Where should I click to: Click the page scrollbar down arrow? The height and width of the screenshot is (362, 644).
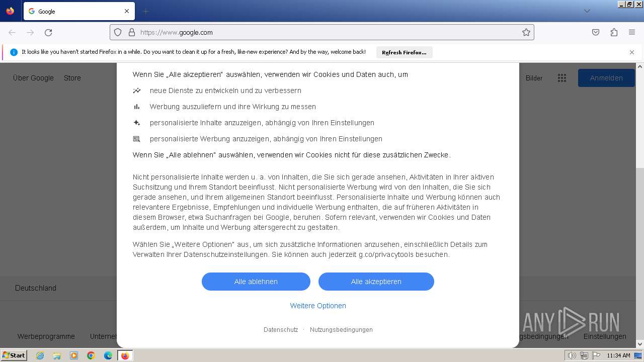coord(640,344)
